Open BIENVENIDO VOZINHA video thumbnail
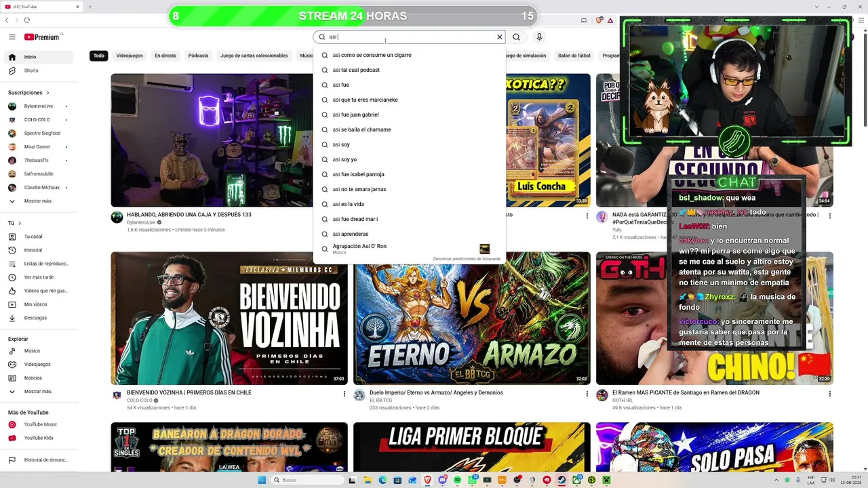 tap(229, 318)
